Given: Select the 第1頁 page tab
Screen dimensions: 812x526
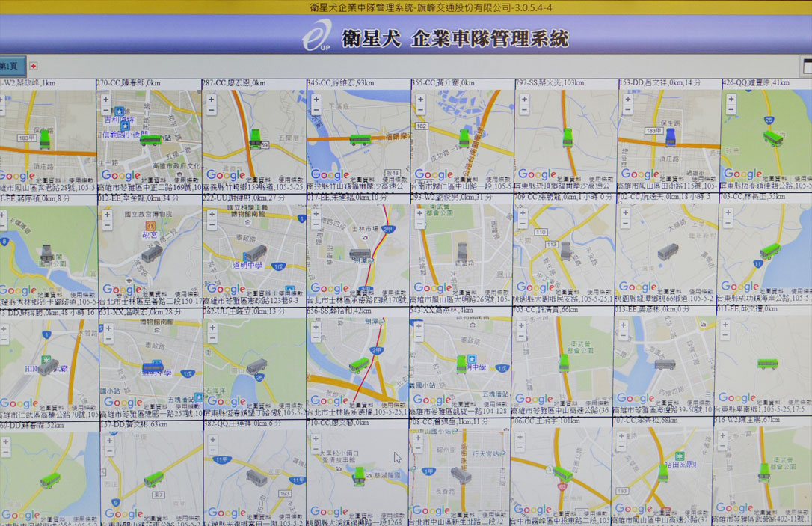Looking at the screenshot, I should point(11,67).
